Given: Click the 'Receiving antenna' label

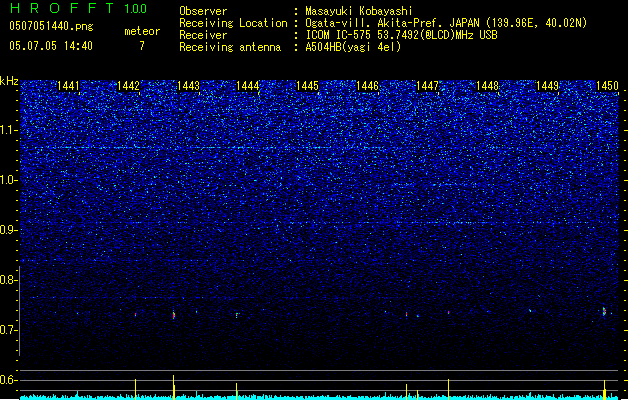Looking at the screenshot, I should [230, 47].
